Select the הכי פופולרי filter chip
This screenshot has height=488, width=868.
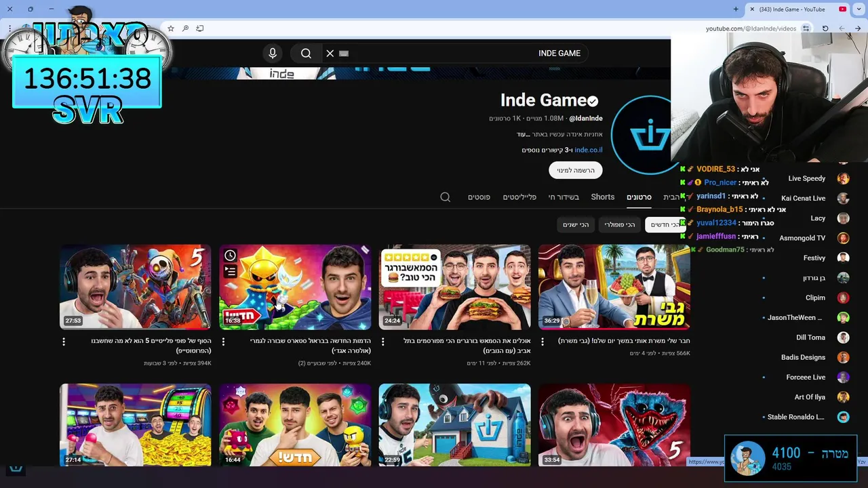pos(620,224)
